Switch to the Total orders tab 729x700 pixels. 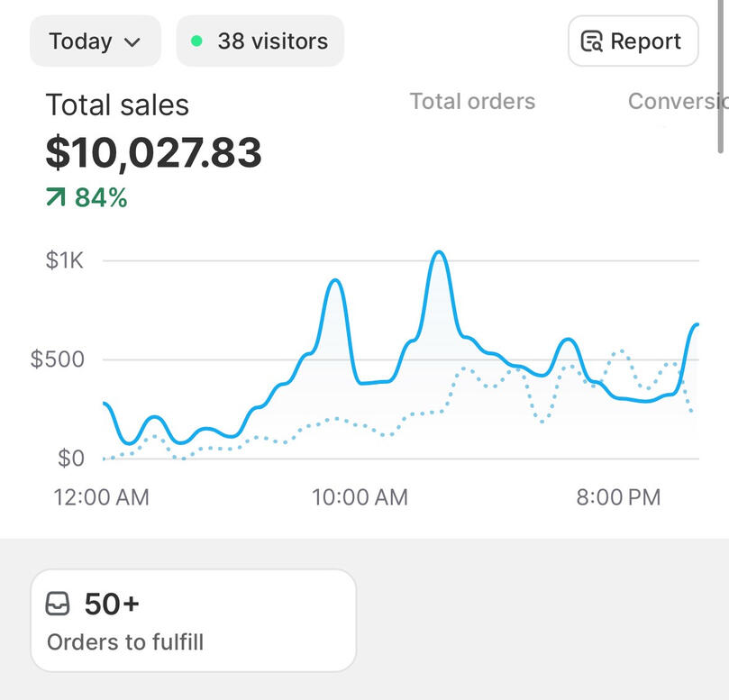pyautogui.click(x=472, y=102)
